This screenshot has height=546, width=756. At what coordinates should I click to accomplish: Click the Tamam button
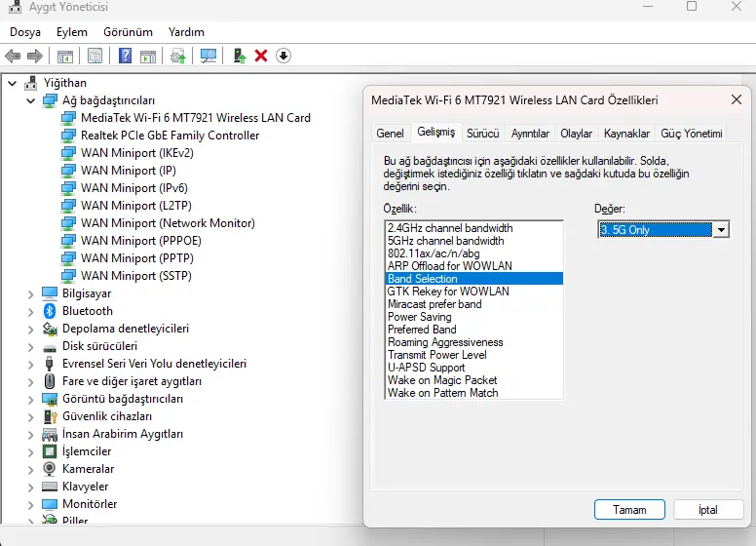point(629,510)
